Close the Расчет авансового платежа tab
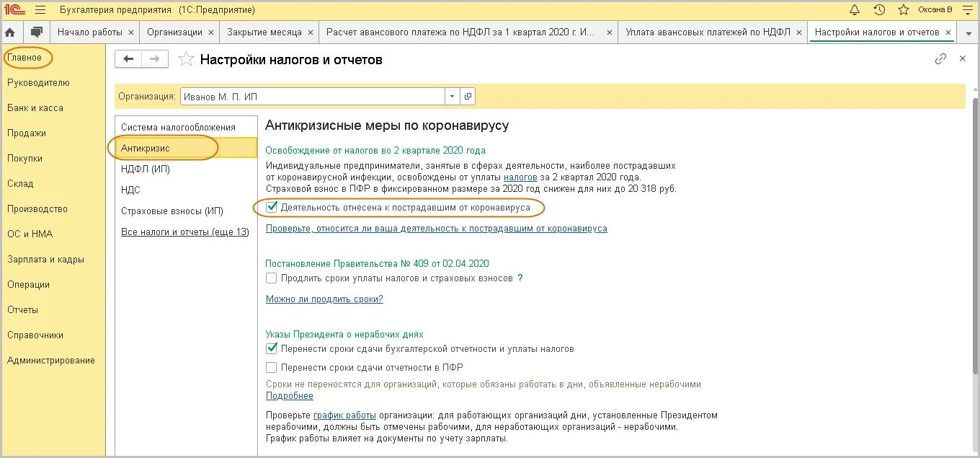Screen dimensions: 980x458 pyautogui.click(x=610, y=32)
